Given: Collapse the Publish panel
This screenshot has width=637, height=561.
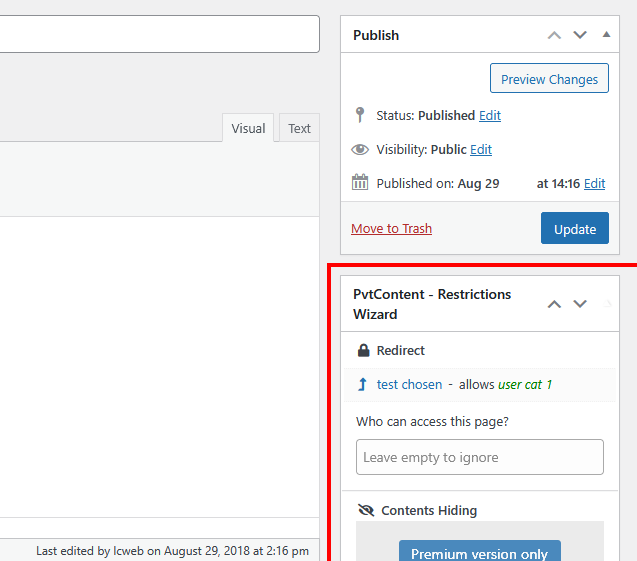Looking at the screenshot, I should tap(606, 35).
